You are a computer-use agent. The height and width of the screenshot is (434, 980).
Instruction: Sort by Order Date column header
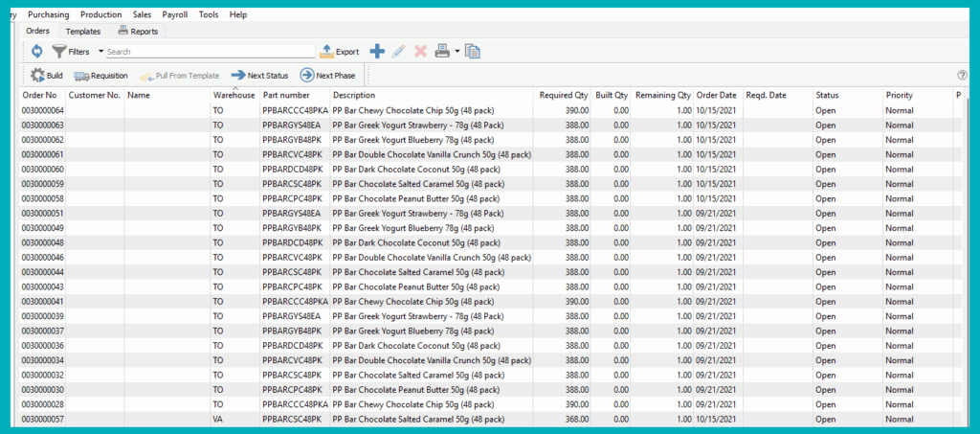click(x=718, y=96)
